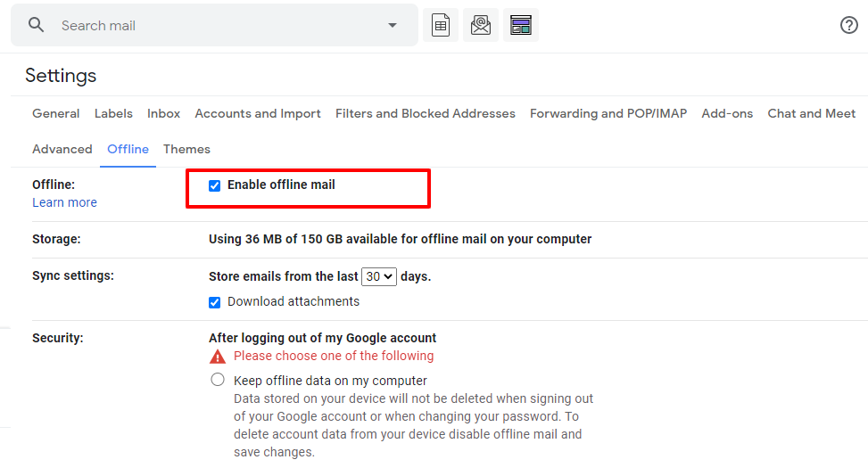Open the spreadsheet document icon
This screenshot has width=868, height=468.
[x=441, y=25]
